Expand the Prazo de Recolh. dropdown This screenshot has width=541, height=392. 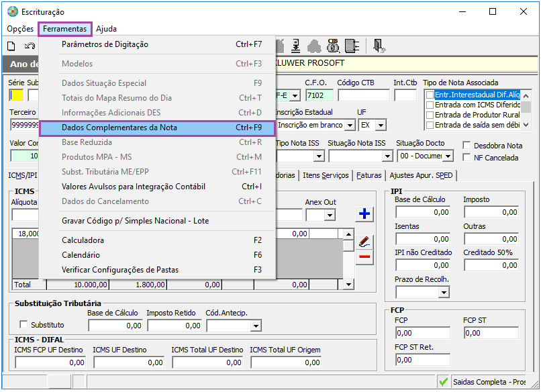(444, 293)
